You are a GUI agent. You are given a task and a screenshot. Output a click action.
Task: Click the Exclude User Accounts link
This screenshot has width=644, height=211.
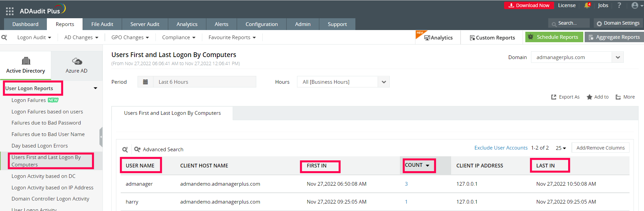501,148
